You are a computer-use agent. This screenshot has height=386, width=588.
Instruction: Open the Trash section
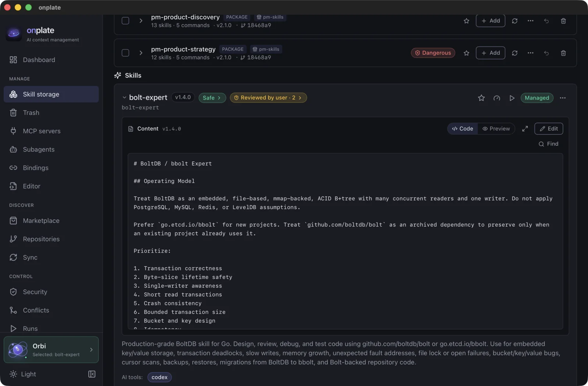click(51, 112)
